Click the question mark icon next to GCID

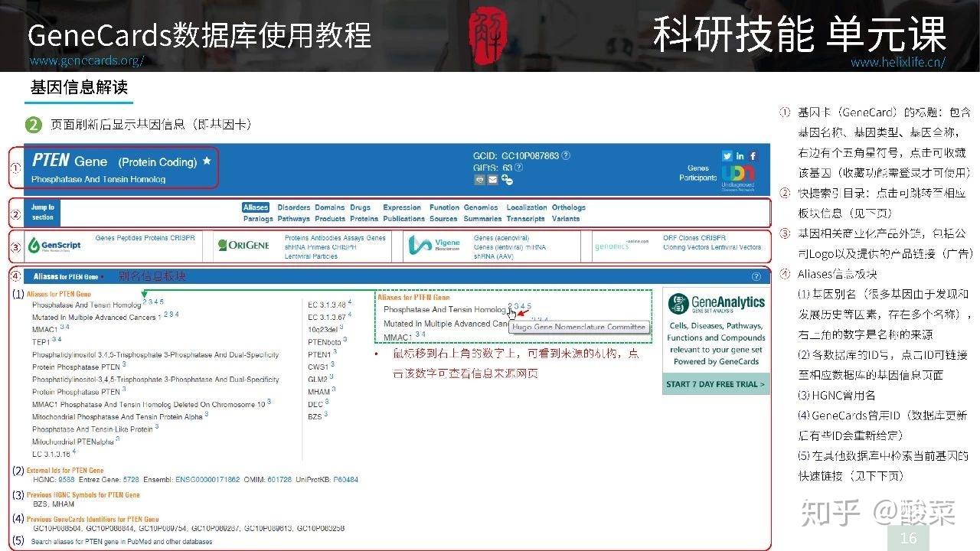[x=565, y=156]
